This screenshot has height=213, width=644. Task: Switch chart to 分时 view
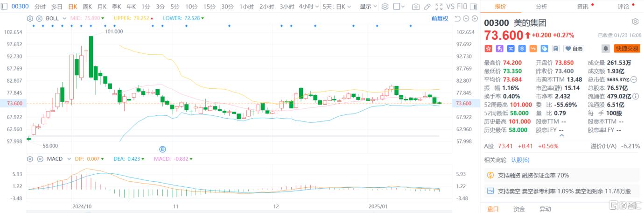(x=40, y=7)
